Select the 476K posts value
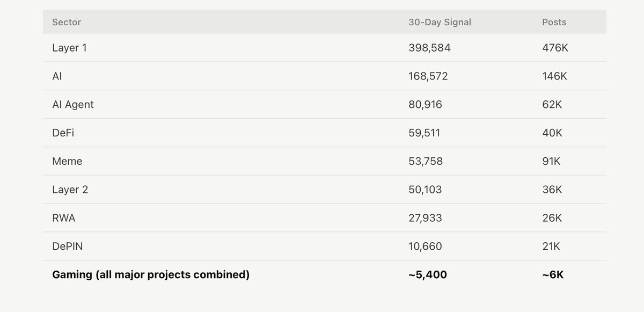The width and height of the screenshot is (644, 312). [555, 48]
